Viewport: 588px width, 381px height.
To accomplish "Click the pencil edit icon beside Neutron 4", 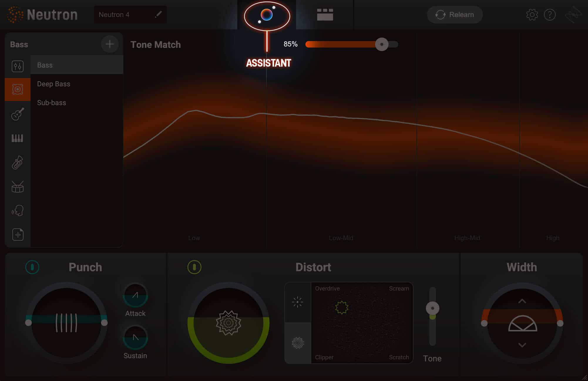I will (158, 14).
